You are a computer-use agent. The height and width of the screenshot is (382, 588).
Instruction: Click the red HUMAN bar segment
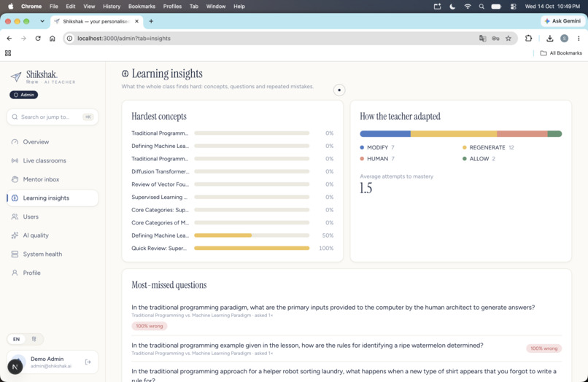coord(522,134)
